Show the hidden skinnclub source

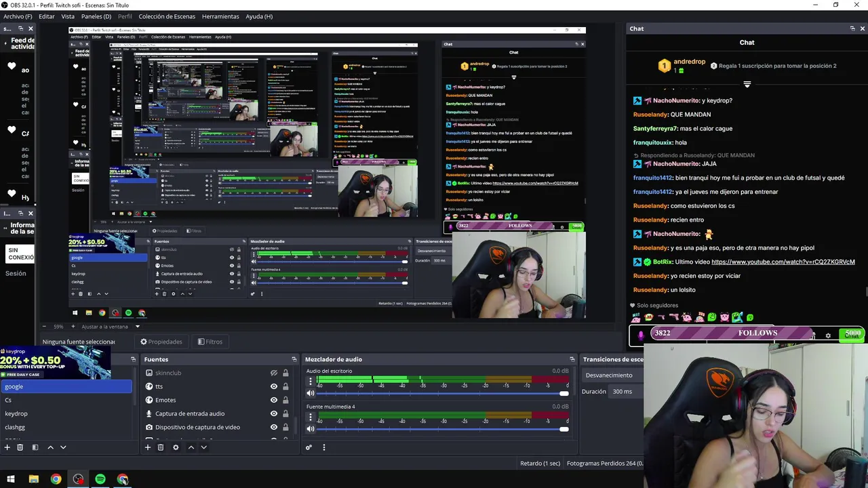(x=274, y=373)
